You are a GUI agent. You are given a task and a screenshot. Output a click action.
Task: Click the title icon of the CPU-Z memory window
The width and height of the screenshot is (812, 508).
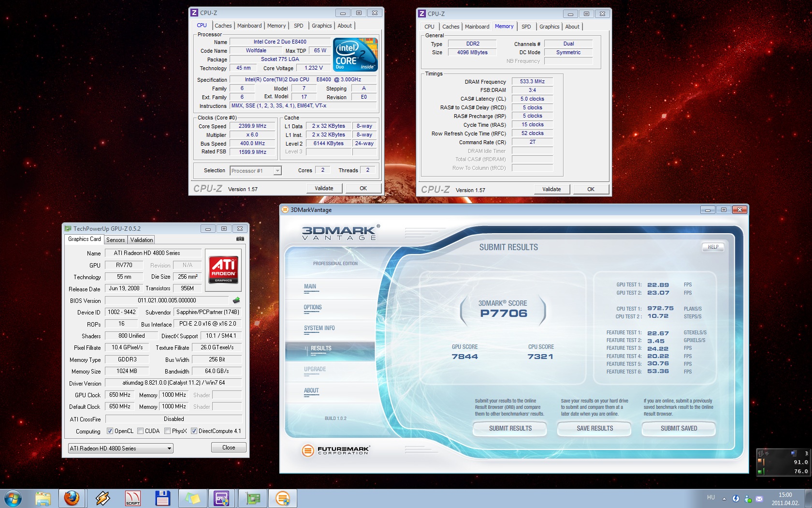tap(422, 14)
